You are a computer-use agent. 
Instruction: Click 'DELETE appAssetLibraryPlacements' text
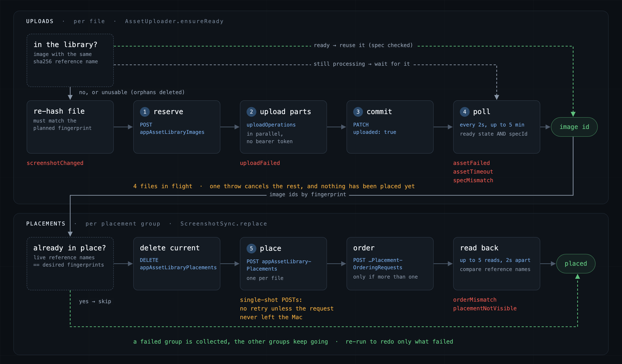coord(178,264)
